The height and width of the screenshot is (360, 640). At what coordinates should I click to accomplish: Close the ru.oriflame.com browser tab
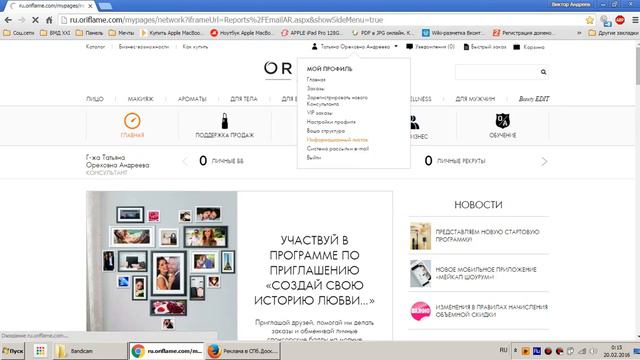[x=90, y=6]
